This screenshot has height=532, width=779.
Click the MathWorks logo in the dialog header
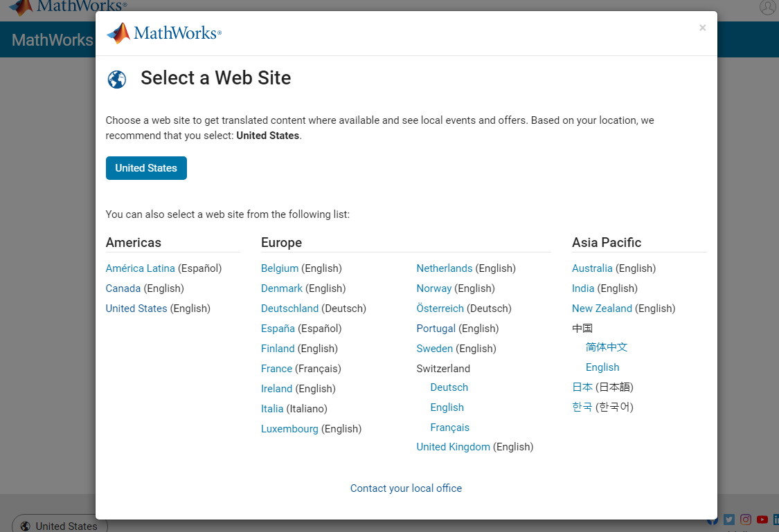tap(163, 33)
